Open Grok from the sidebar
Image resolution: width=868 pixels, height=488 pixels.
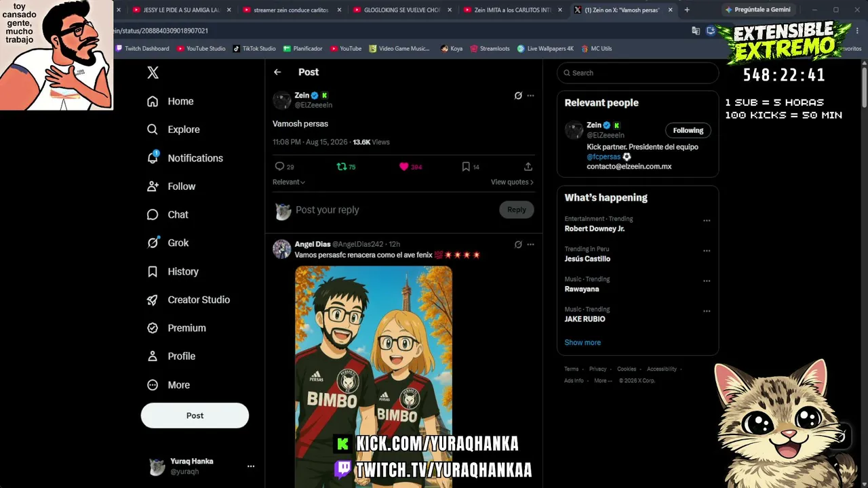pyautogui.click(x=167, y=243)
